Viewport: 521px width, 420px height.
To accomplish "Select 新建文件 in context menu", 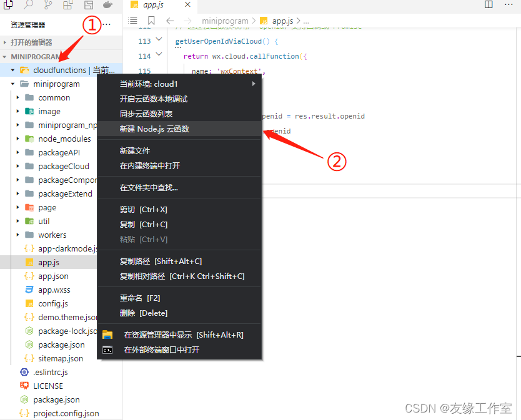I will tap(179, 151).
